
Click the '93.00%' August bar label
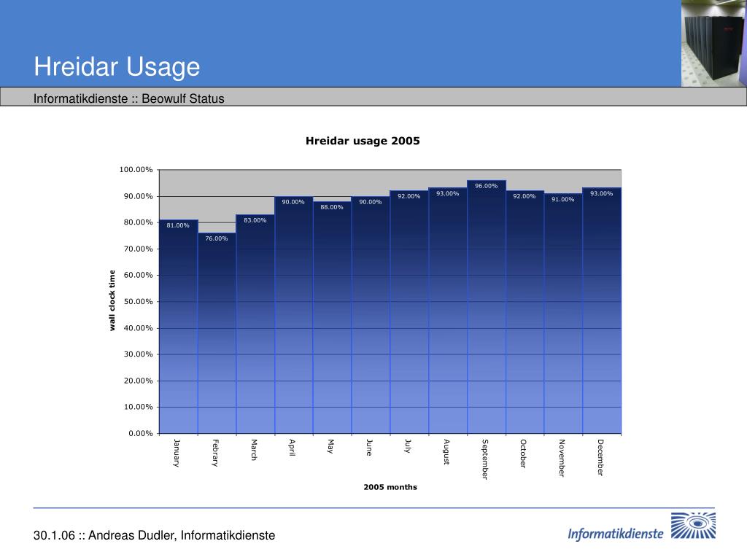447,193
